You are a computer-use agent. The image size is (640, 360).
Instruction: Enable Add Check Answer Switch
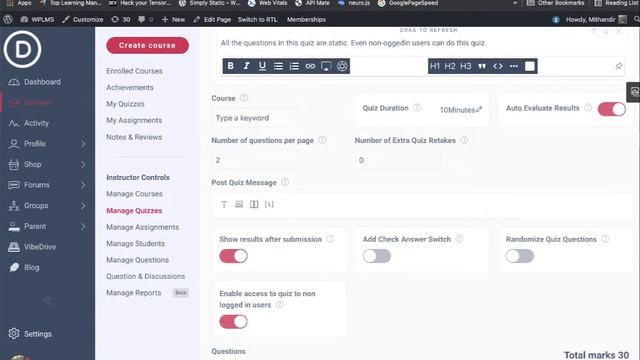click(376, 256)
